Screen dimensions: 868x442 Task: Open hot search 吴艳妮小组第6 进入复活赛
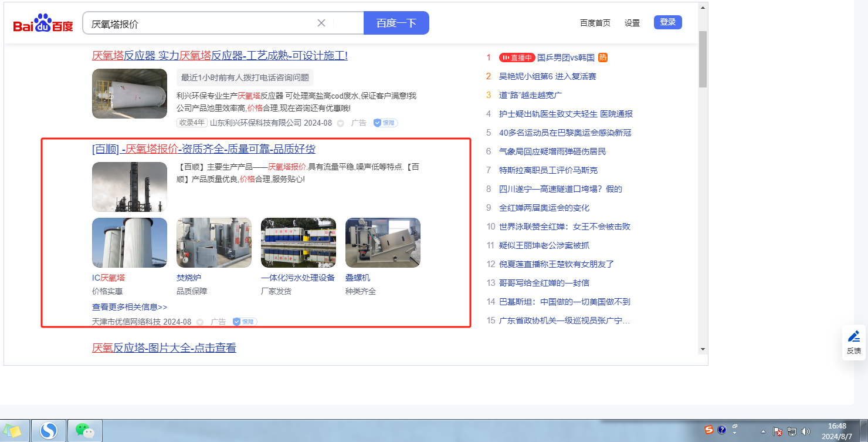[548, 76]
